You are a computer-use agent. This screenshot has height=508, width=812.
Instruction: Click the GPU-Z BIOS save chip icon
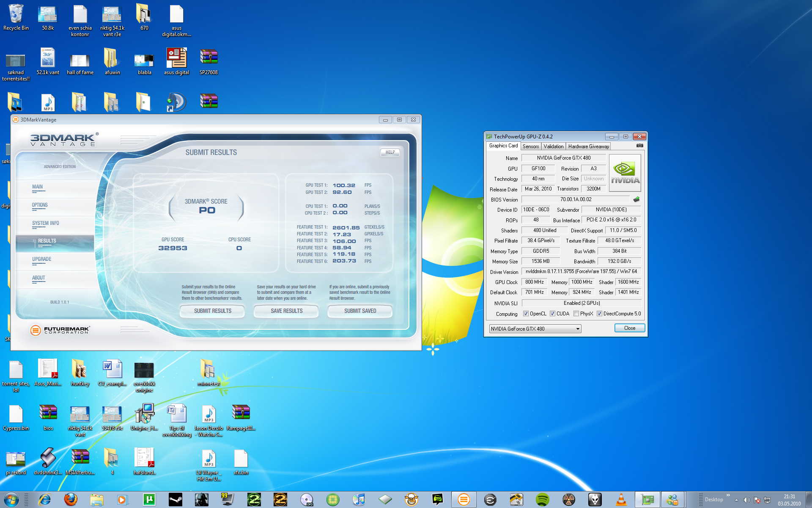tap(636, 199)
